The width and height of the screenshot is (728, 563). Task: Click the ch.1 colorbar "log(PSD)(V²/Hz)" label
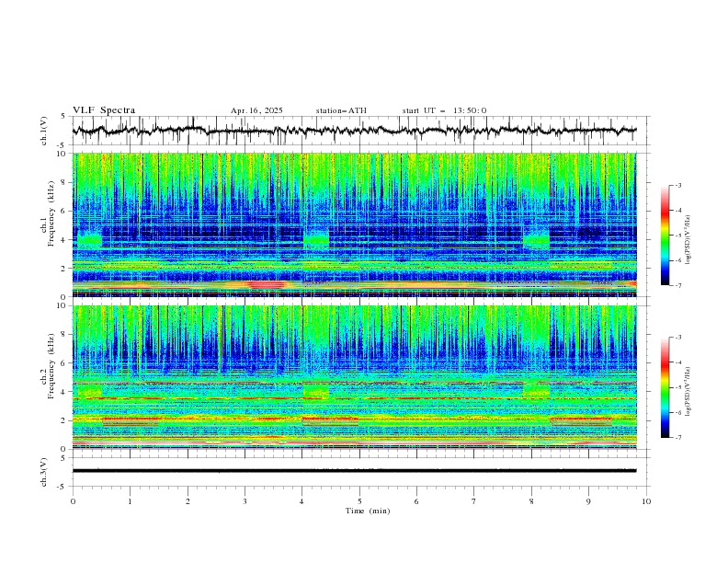(x=688, y=240)
